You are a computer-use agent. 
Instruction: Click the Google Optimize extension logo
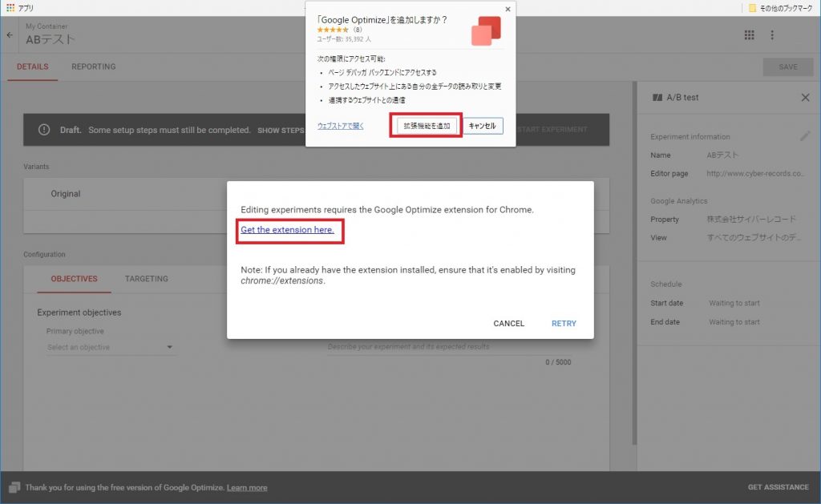coord(486,30)
